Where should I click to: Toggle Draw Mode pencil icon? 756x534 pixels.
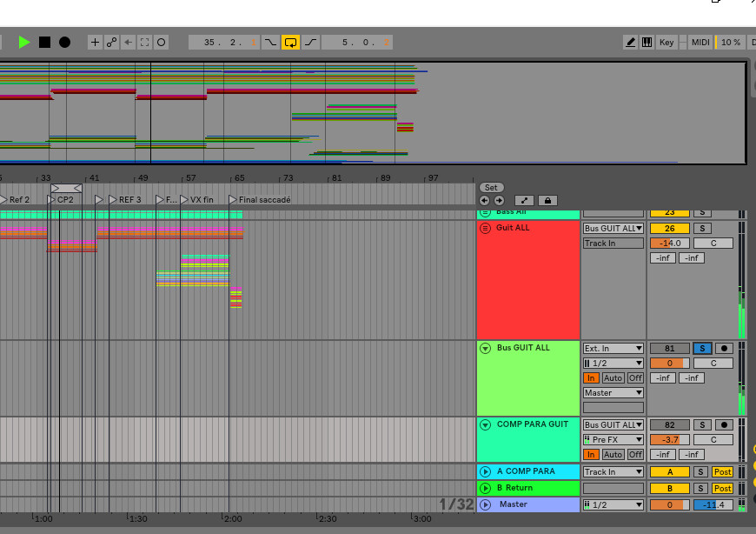(x=630, y=43)
